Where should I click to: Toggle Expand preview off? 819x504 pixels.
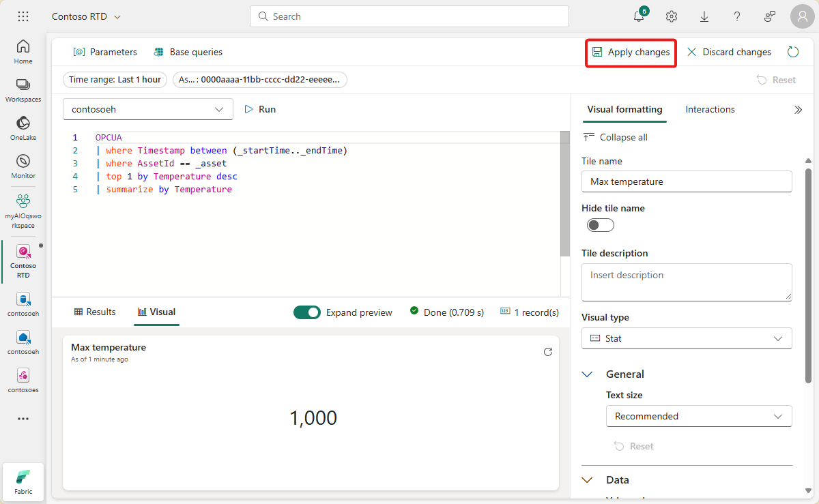307,312
